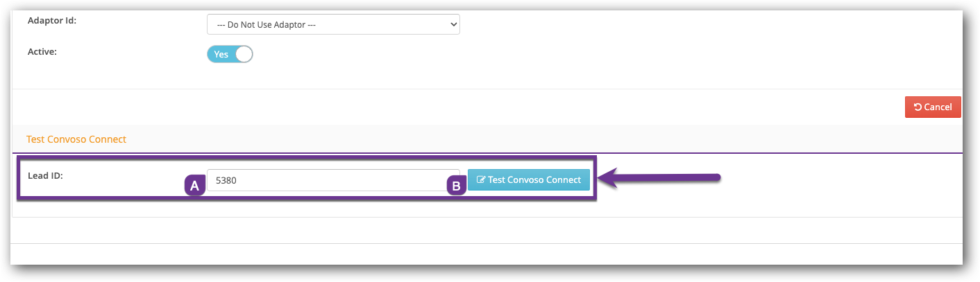Click the Yes text inside the Active toggle
Screen dimensions: 980x282
pyautogui.click(x=221, y=54)
